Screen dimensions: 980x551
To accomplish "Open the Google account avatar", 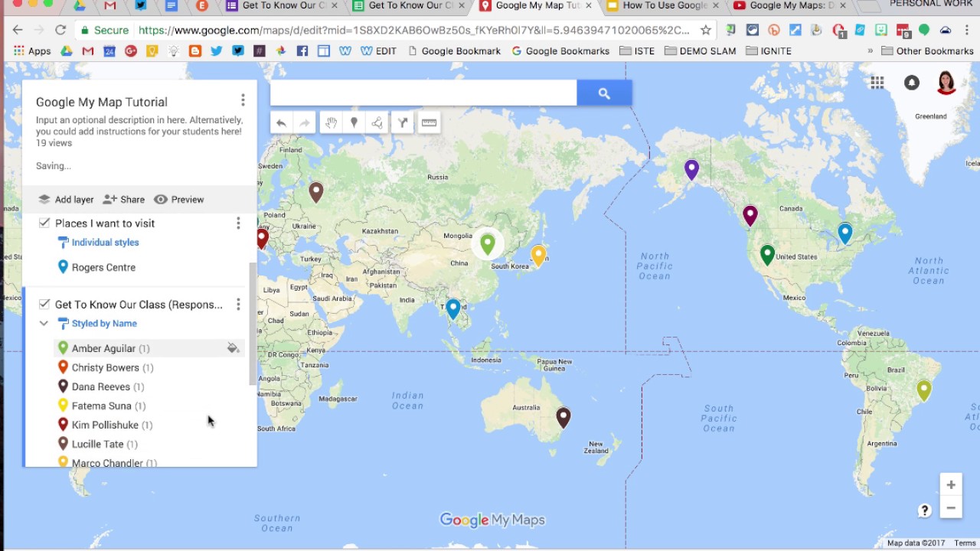I will pos(946,83).
